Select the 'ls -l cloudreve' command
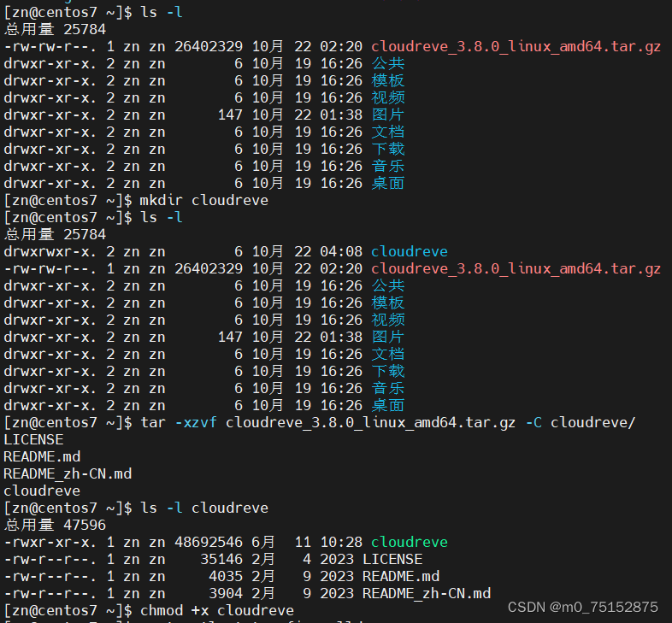The height and width of the screenshot is (623, 672). 204,508
